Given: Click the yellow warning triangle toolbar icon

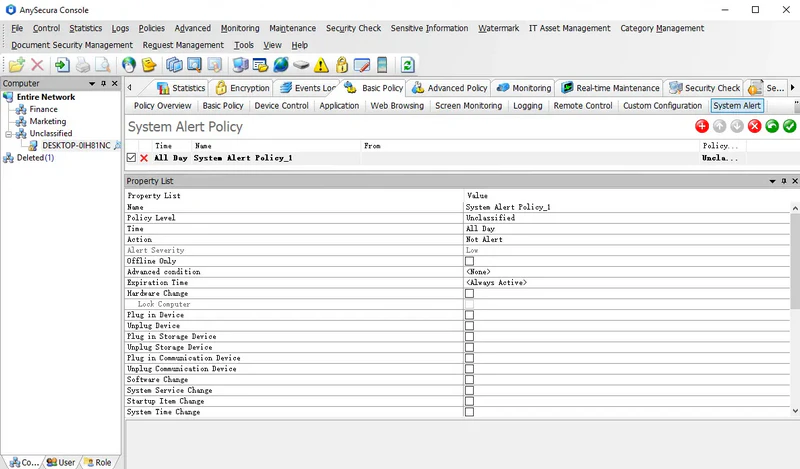Looking at the screenshot, I should pyautogui.click(x=321, y=65).
